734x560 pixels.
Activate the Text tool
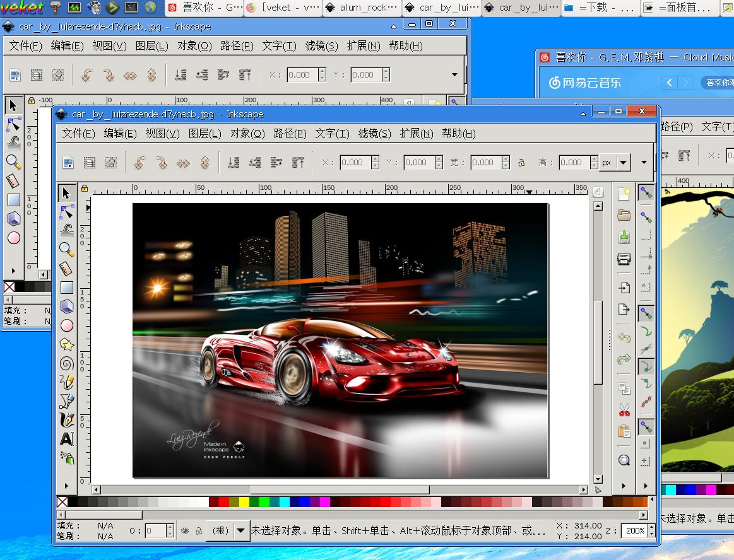66,439
